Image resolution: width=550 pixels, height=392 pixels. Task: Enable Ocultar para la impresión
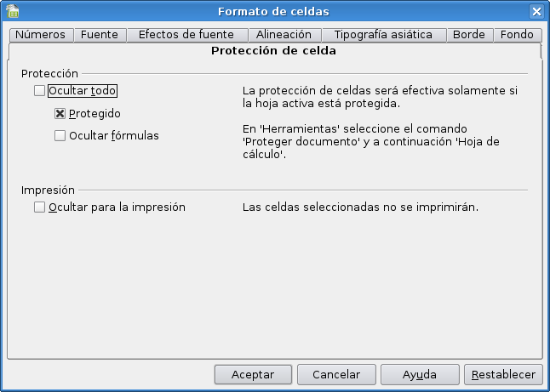pyautogui.click(x=39, y=207)
